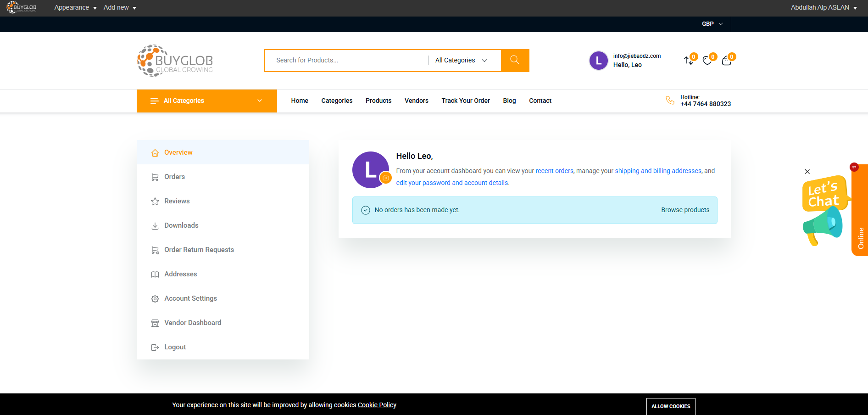Image resolution: width=868 pixels, height=415 pixels.
Task: Click the camera icon on profile avatar
Action: pos(386,178)
